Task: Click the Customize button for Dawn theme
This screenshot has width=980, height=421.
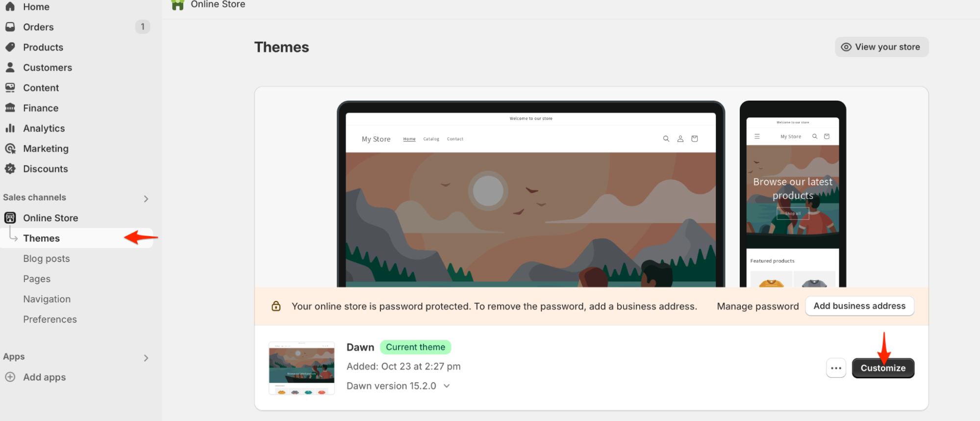Action: (x=883, y=368)
